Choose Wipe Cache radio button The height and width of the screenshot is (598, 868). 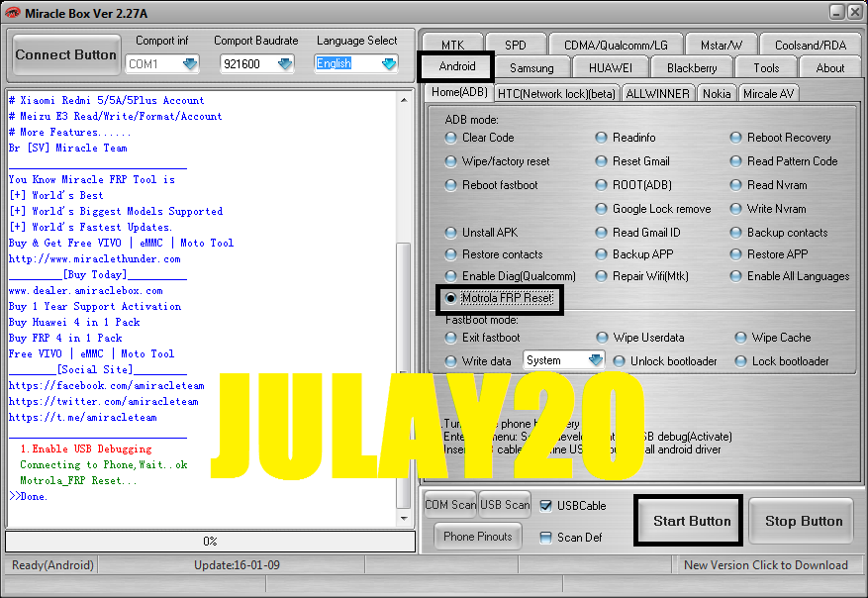point(740,338)
